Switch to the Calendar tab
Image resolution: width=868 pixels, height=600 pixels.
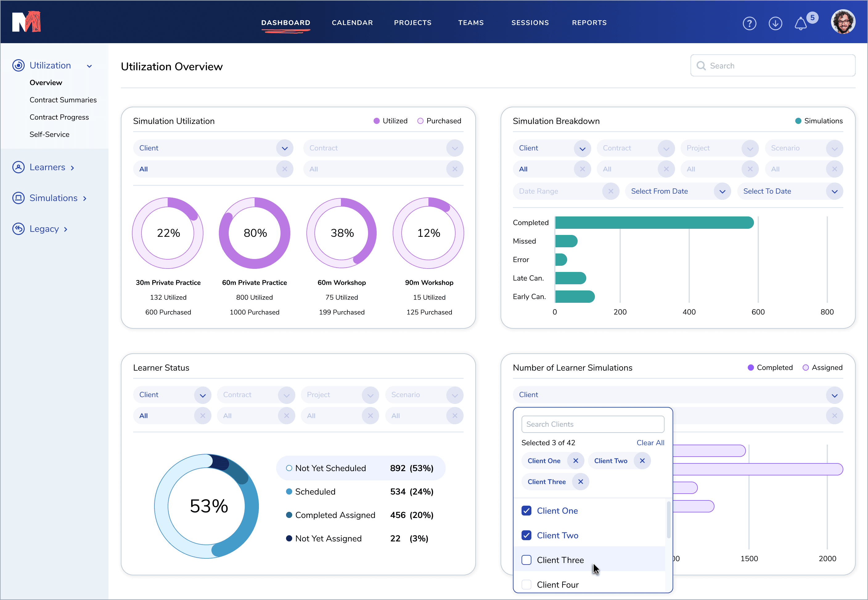[352, 23]
